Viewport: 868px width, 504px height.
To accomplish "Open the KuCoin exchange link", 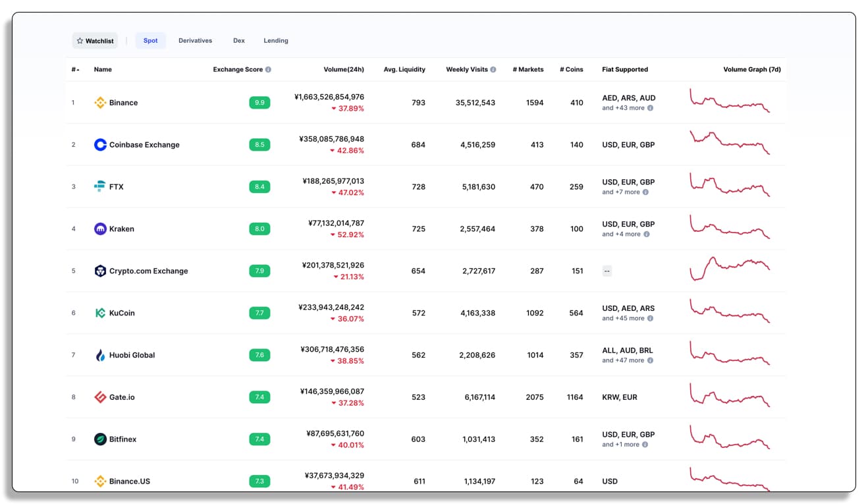I will tap(122, 313).
